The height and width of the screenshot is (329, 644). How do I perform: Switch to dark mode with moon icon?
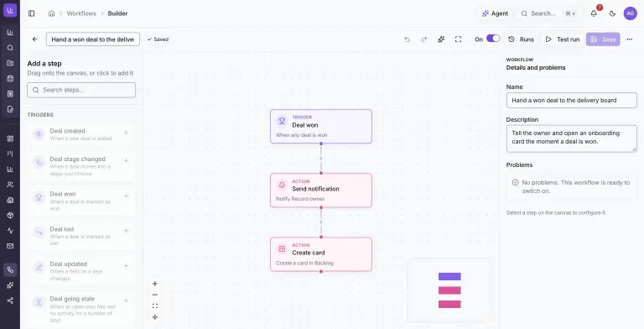point(612,13)
